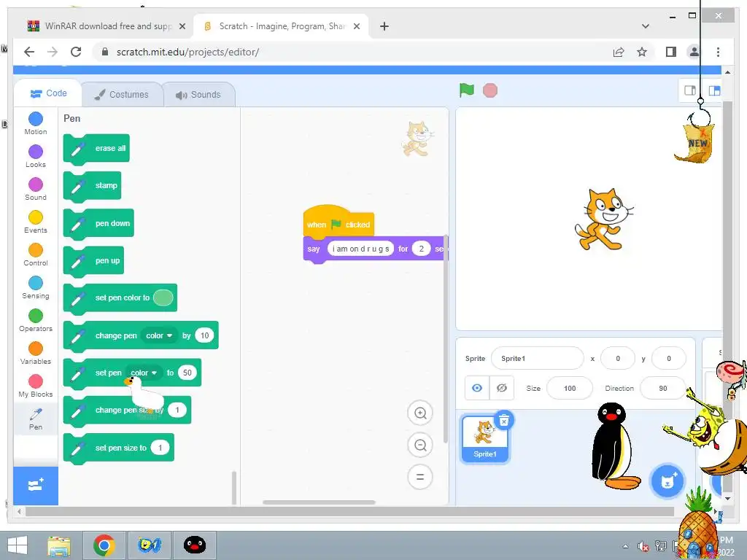The width and height of the screenshot is (747, 560).
Task: Click the green flag to run project
Action: click(x=466, y=90)
